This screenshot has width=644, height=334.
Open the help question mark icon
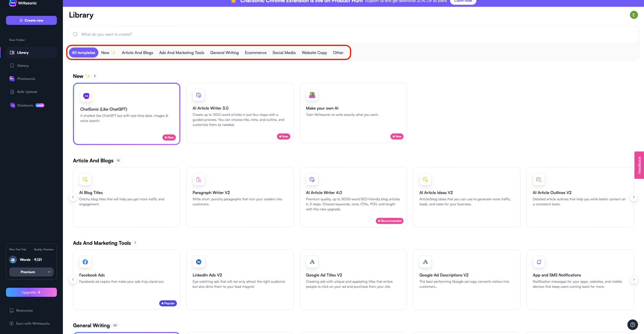[x=633, y=325]
